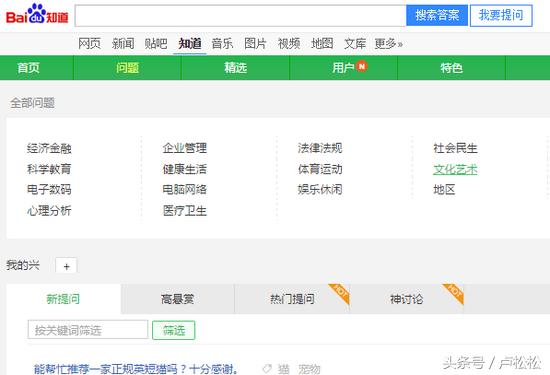Viewport: 550px width, 375px height.
Task: Open the 特色 navigation tab
Action: [x=451, y=67]
